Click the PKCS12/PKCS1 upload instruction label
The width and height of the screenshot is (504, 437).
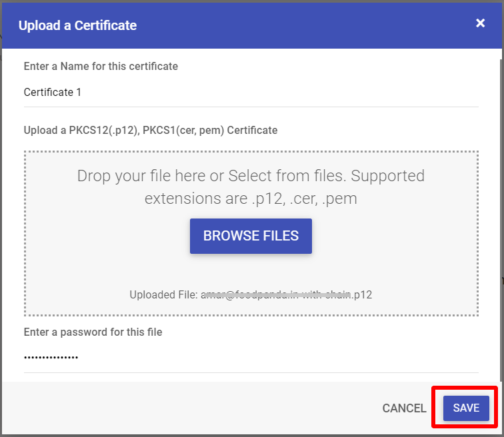point(151,131)
